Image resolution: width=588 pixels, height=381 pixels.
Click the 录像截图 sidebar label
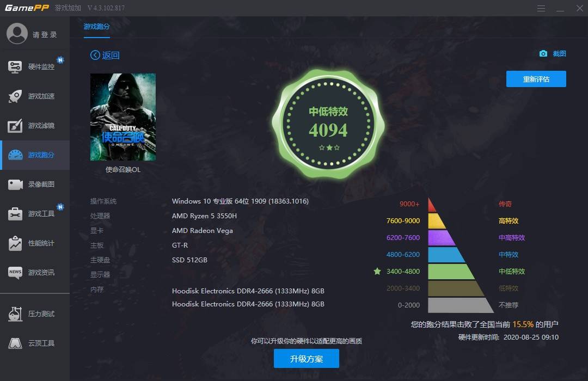(x=41, y=185)
